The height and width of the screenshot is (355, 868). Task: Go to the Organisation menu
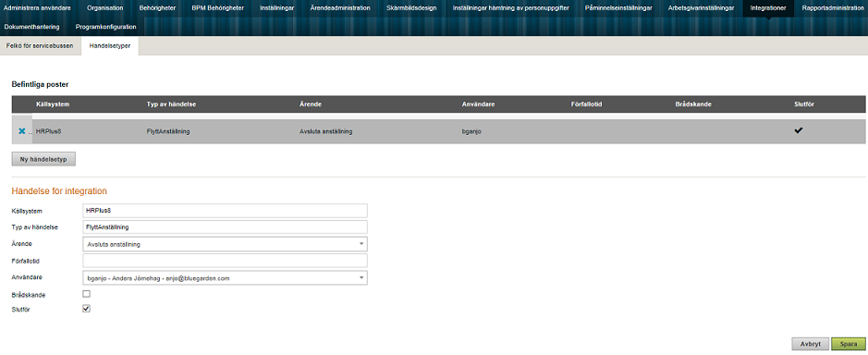point(105,8)
